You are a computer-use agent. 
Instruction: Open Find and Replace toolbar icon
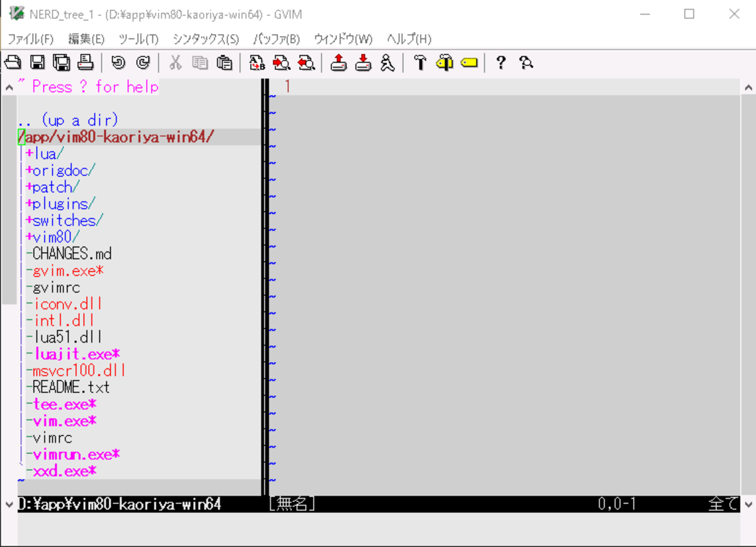(x=257, y=62)
